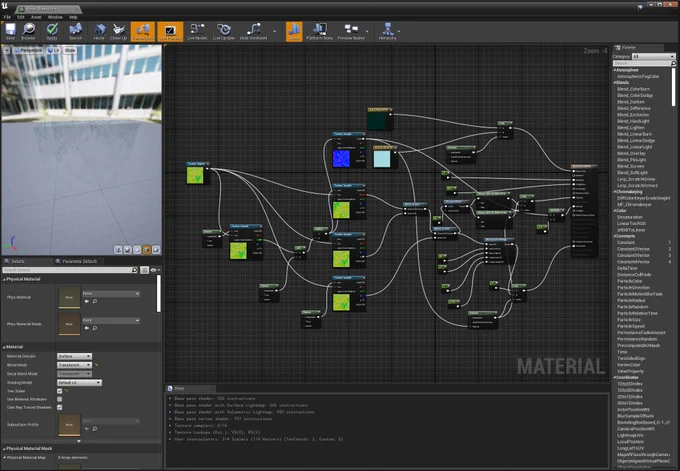Click the Preview Nodes toolbar icon
The height and width of the screenshot is (471, 680).
(x=351, y=31)
